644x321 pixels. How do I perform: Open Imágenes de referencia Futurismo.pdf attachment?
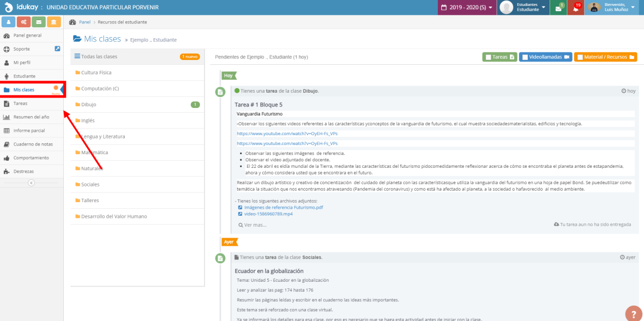pyautogui.click(x=283, y=207)
